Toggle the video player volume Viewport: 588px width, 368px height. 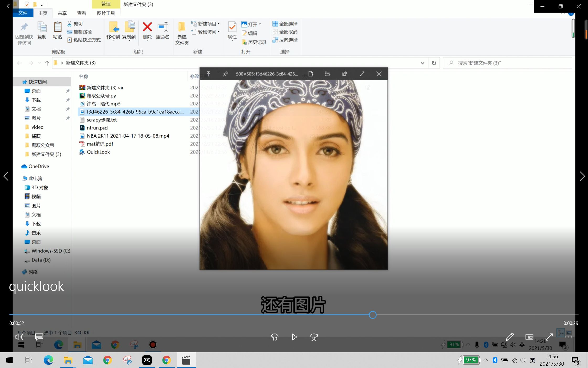click(19, 337)
